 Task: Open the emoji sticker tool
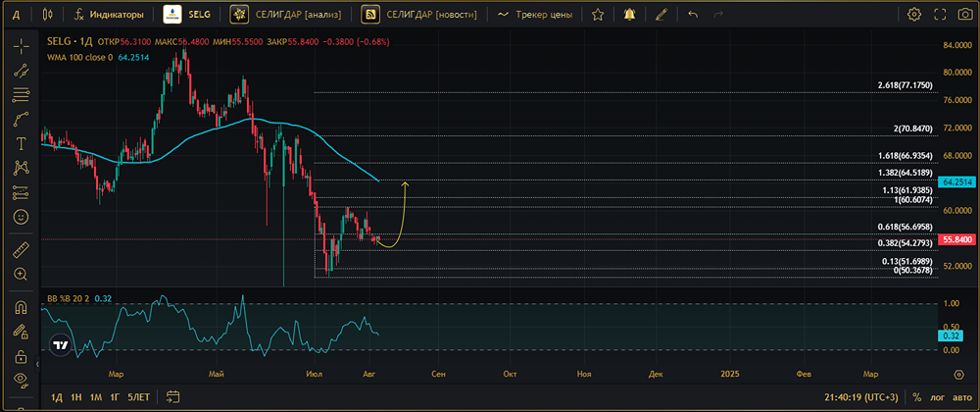21,217
